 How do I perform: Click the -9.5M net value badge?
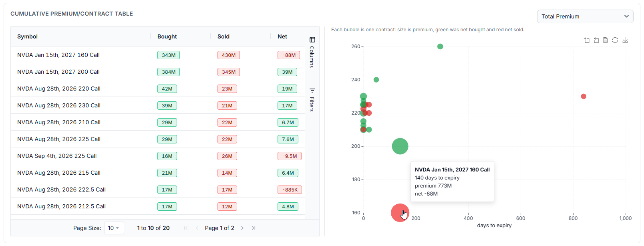click(x=290, y=156)
